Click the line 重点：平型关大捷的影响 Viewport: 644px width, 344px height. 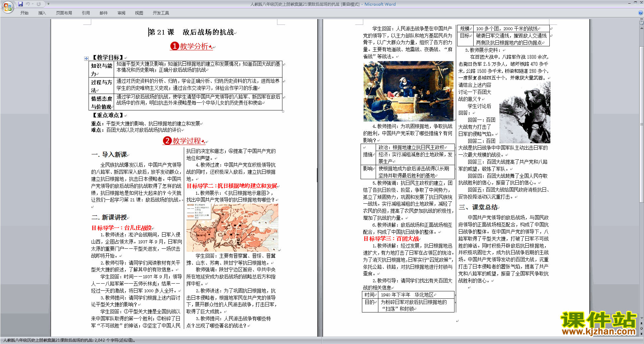click(146, 124)
